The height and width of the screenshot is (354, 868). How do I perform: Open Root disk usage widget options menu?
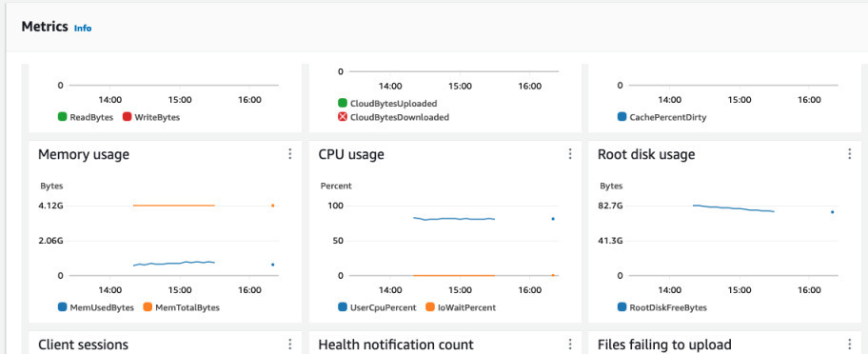pyautogui.click(x=849, y=154)
